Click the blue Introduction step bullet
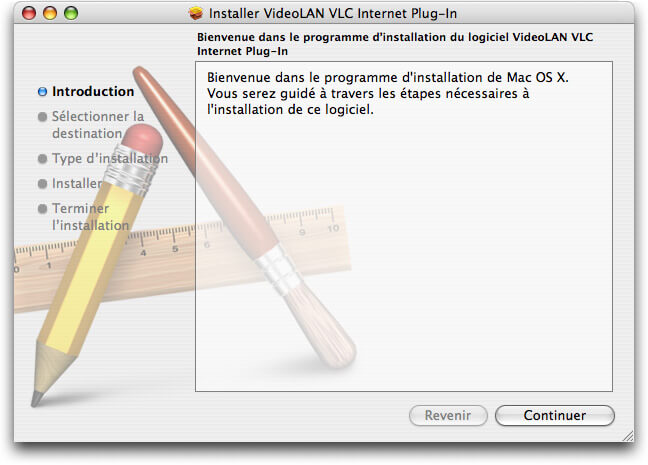The image size is (648, 465). pos(42,92)
